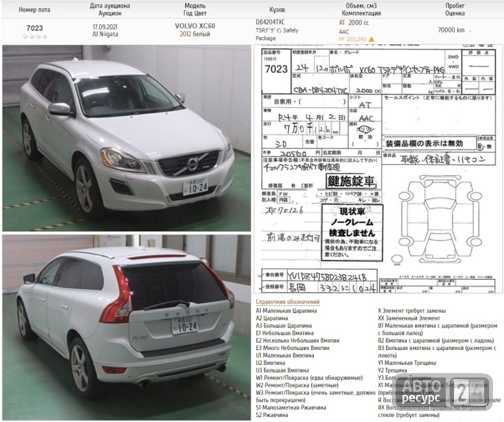
Task: Click 'S2 Ржавчина' legend entry
Action: (x=272, y=415)
